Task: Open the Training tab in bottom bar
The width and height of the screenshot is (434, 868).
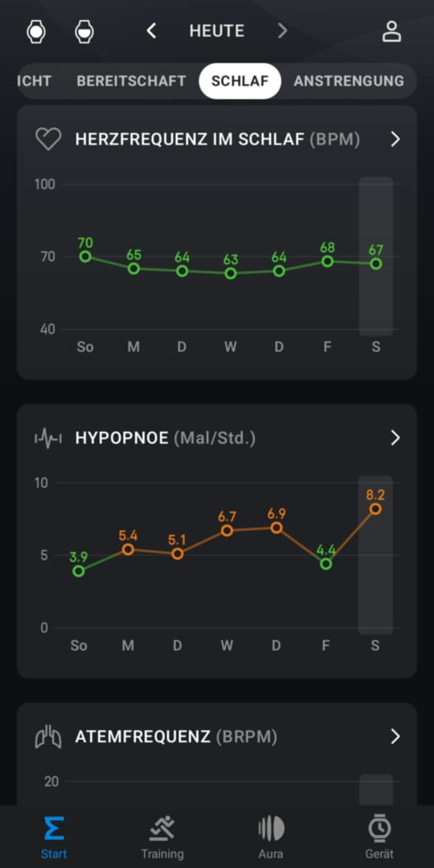Action: pos(162,837)
